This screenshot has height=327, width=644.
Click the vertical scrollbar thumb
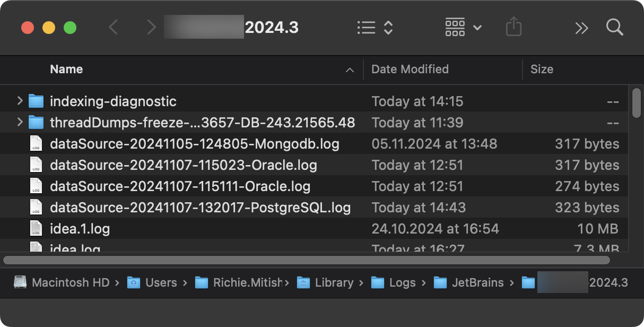(x=636, y=102)
